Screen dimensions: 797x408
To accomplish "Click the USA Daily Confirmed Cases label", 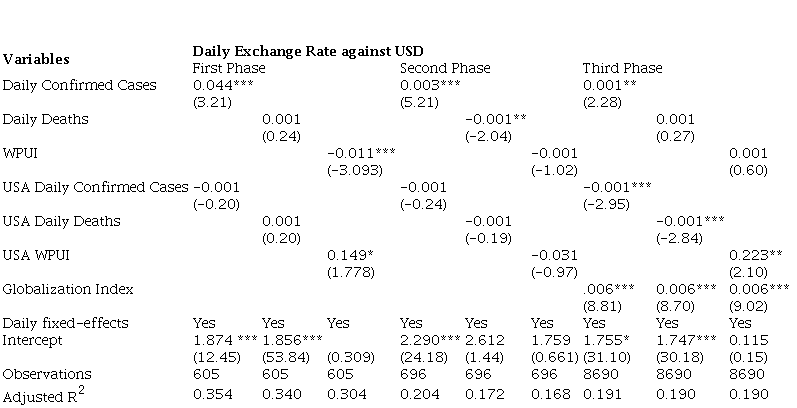I will click(96, 187).
